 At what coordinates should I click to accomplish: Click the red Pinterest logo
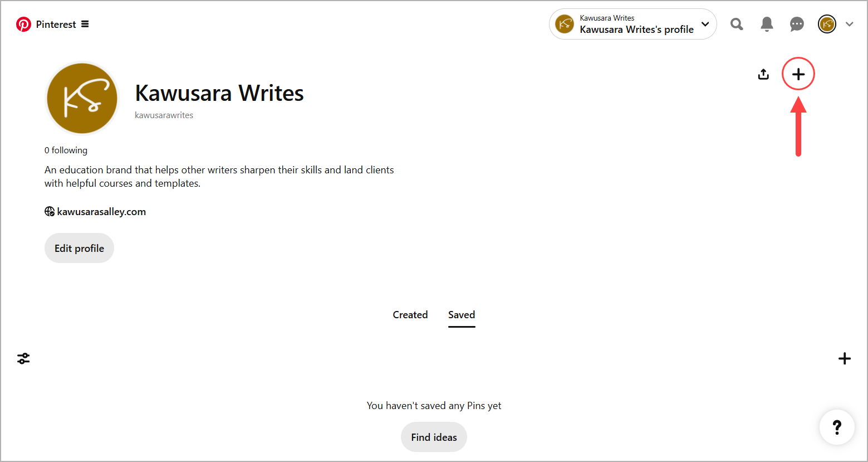[23, 24]
